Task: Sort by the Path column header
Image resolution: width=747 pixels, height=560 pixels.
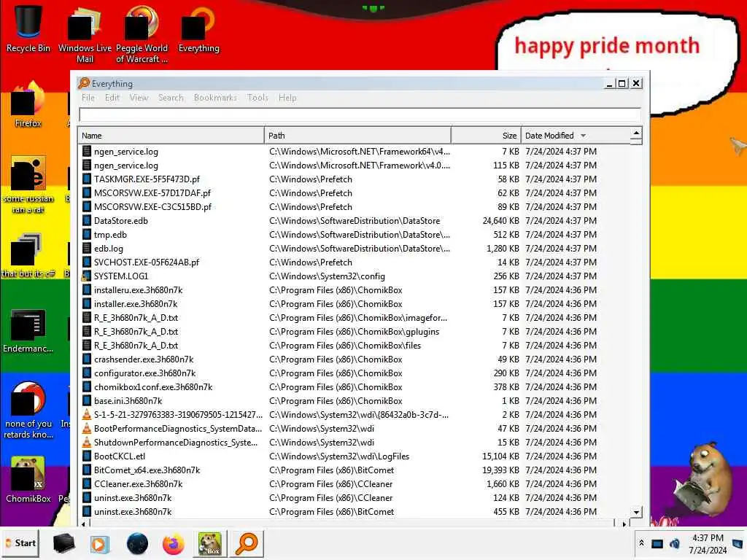Action: click(x=357, y=136)
